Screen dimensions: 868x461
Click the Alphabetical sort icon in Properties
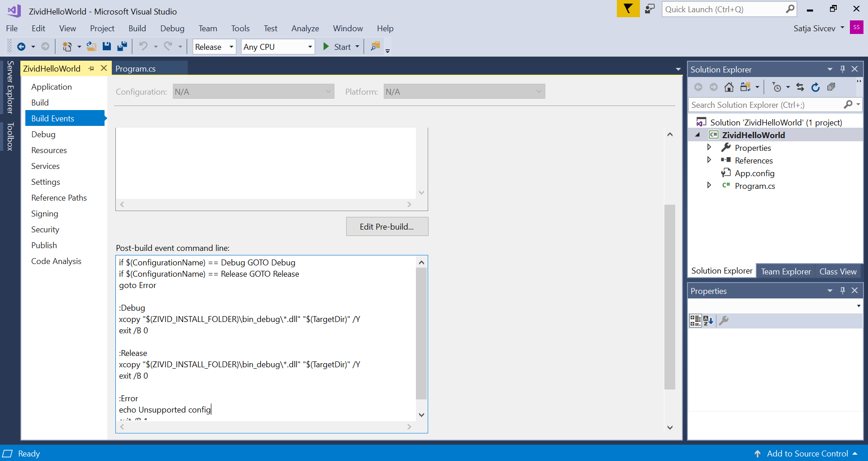[x=708, y=321]
